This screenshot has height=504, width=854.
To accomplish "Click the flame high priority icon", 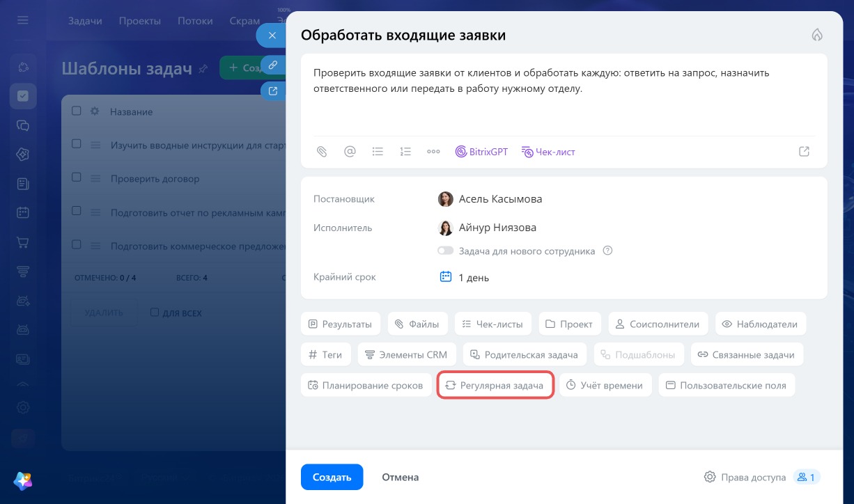I will 817,36.
